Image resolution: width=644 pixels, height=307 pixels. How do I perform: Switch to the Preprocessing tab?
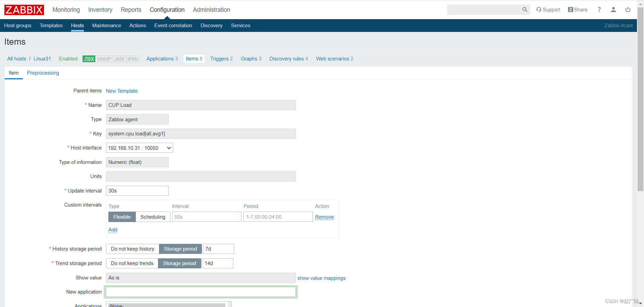click(x=43, y=73)
